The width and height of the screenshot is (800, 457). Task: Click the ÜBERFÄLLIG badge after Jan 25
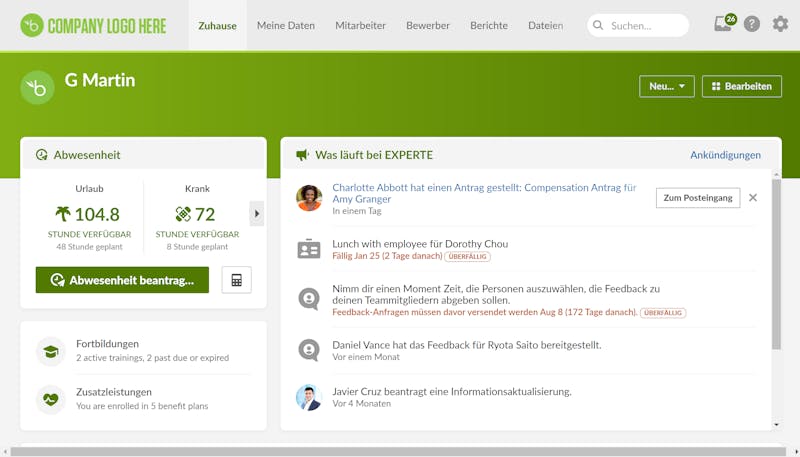[x=467, y=257]
